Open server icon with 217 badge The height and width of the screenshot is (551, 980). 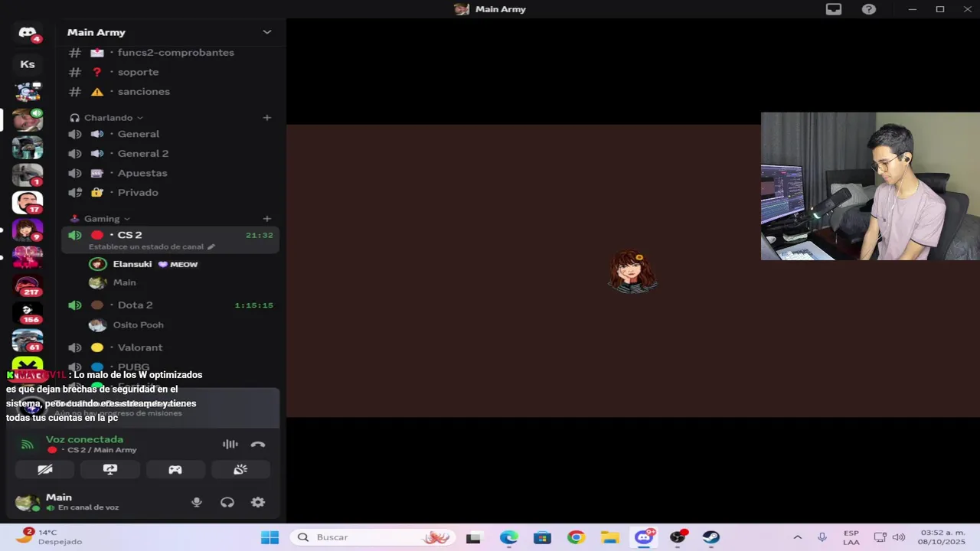28,285
